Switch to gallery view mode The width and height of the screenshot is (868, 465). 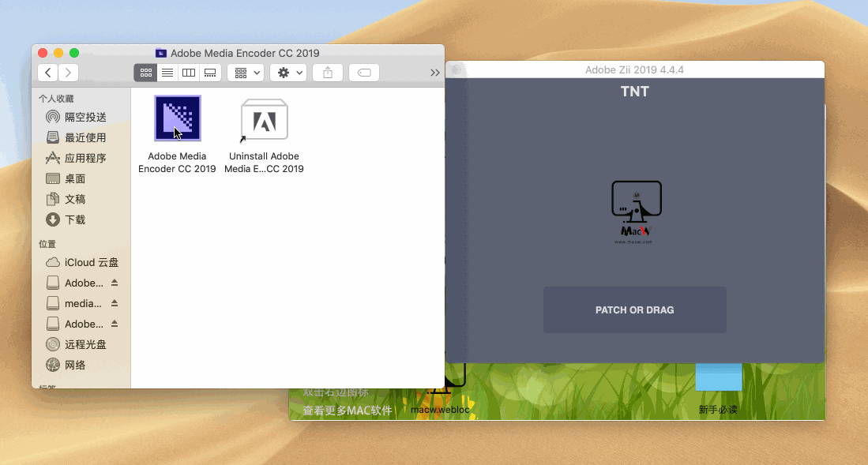209,72
